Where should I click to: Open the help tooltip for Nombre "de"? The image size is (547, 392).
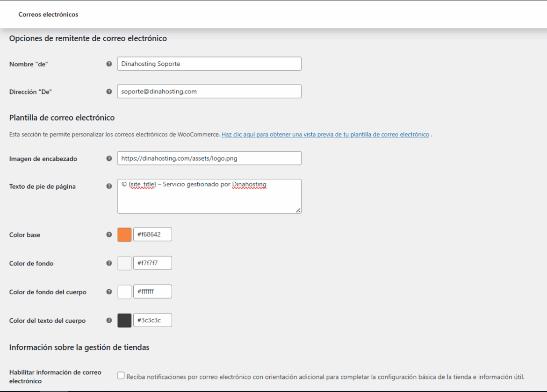coord(109,64)
